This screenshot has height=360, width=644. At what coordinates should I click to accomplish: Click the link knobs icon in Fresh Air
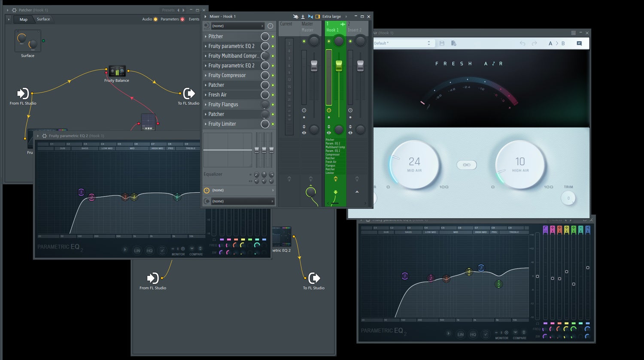tap(467, 165)
